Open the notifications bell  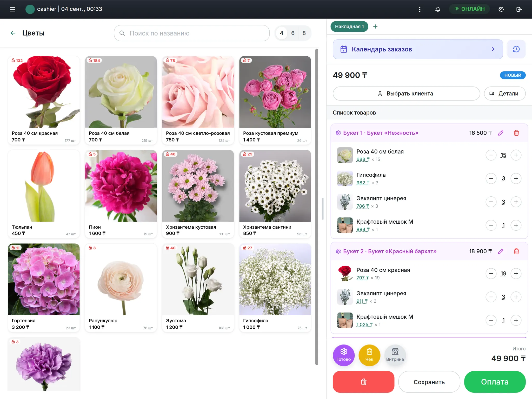coord(438,9)
